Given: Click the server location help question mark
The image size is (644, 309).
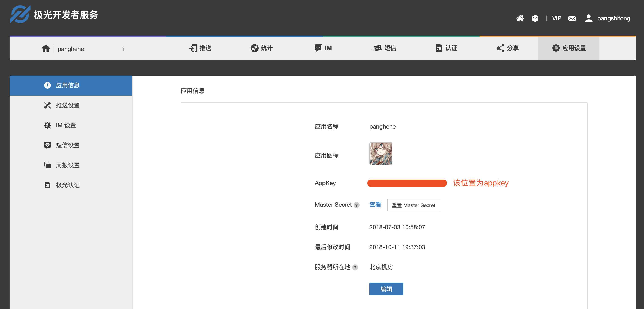Looking at the screenshot, I should pyautogui.click(x=355, y=267).
